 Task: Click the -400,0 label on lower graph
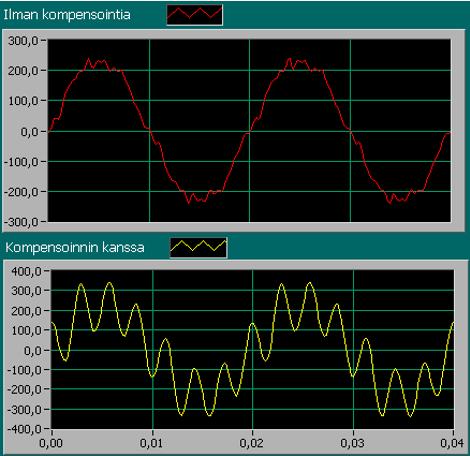pyautogui.click(x=24, y=429)
